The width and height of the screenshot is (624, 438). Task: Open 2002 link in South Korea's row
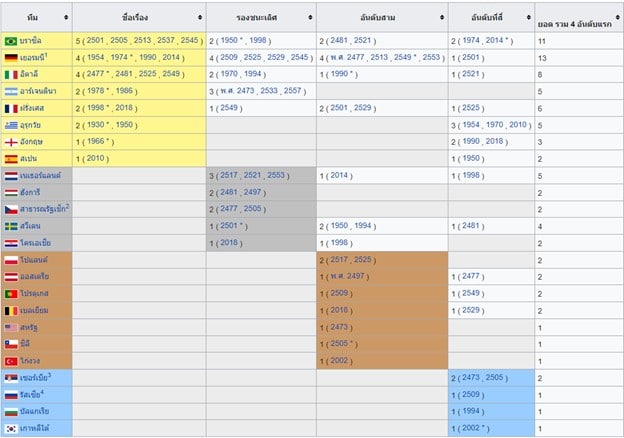471,428
